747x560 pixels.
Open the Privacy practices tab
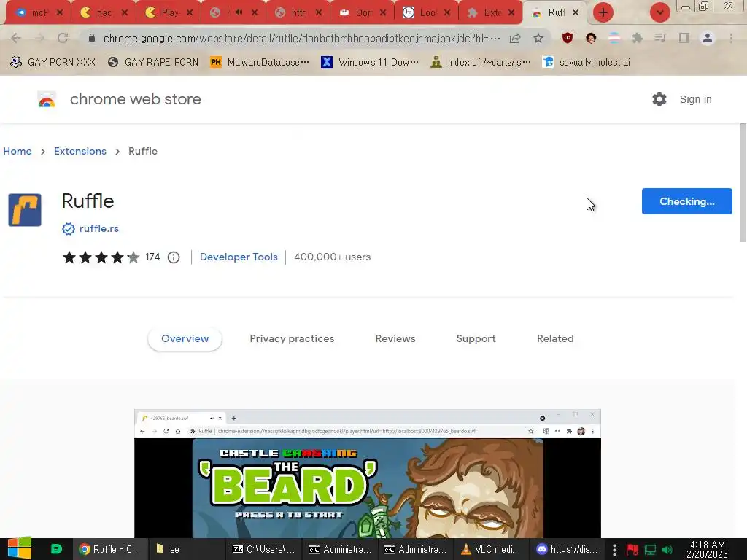pos(292,338)
